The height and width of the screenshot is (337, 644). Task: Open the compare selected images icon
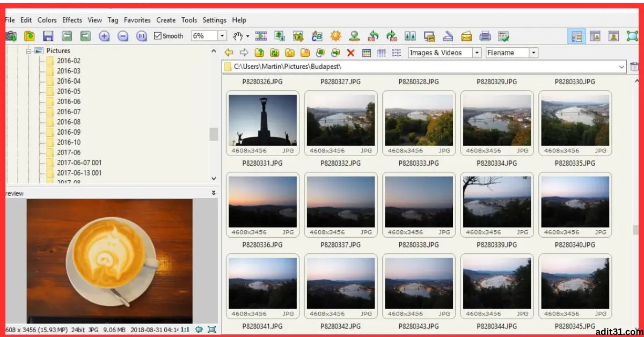tap(411, 36)
